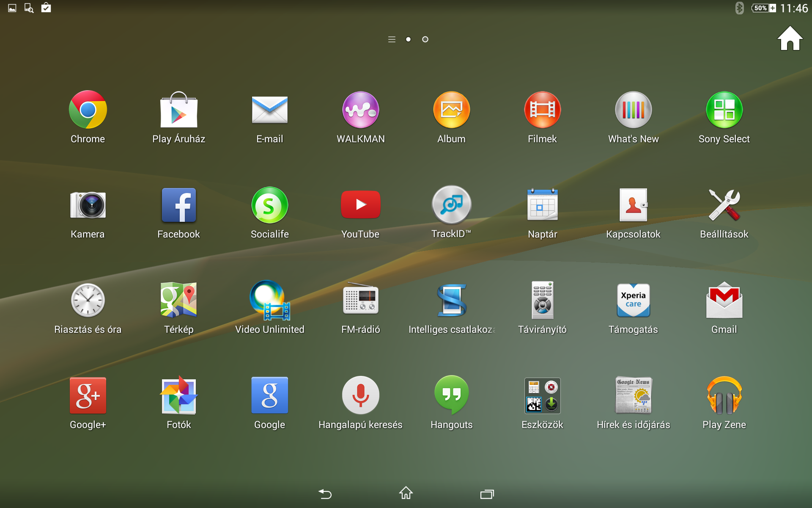Tap the 11:46 clock in status bar

794,8
